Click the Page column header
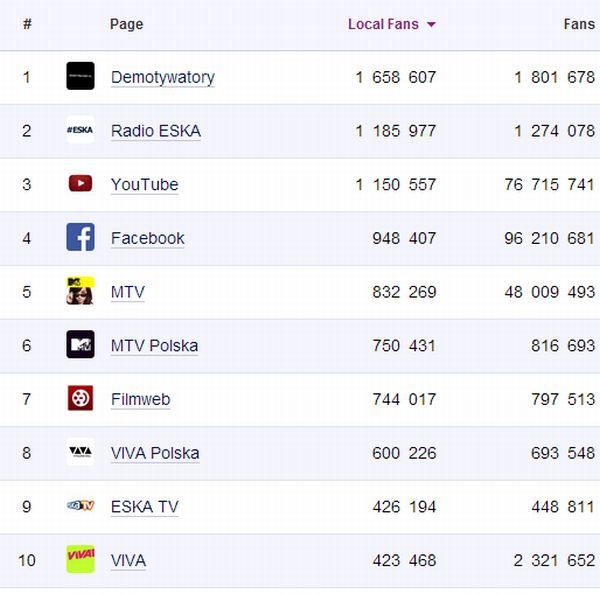 126,24
